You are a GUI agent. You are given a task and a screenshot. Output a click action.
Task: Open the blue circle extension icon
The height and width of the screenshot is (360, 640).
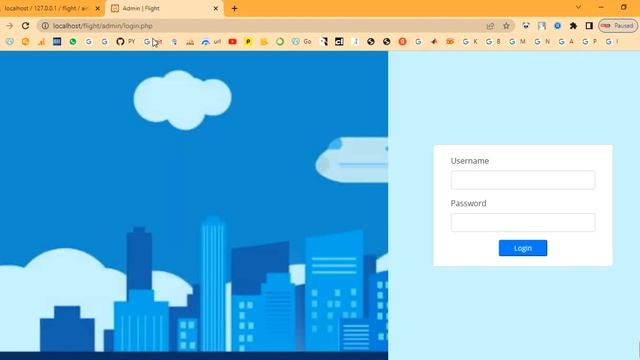click(x=557, y=26)
